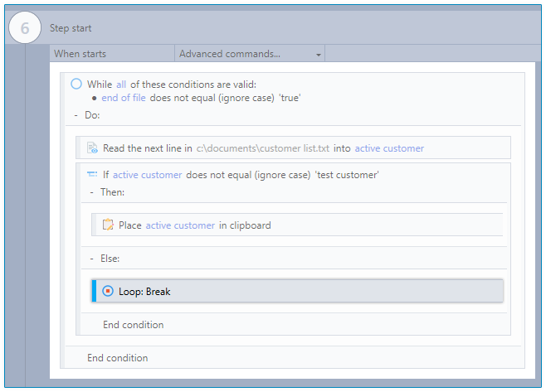Collapse the Do: section
The image size is (546, 392).
point(76,115)
